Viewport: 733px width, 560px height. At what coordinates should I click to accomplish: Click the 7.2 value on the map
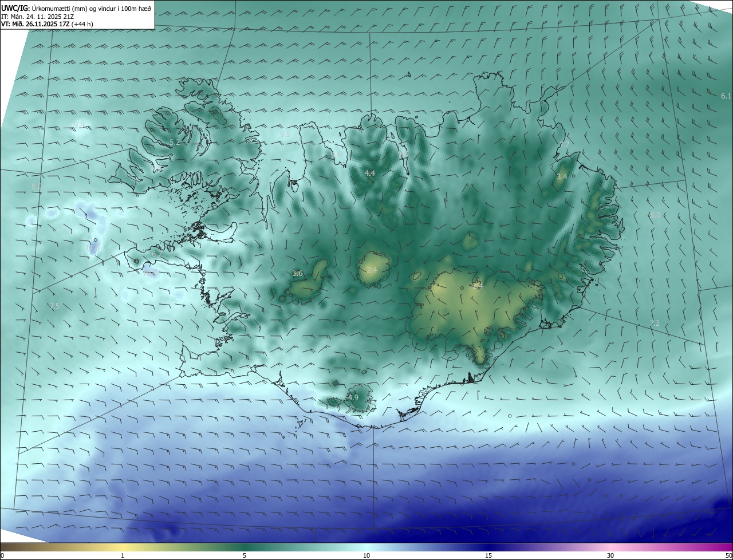[655, 324]
